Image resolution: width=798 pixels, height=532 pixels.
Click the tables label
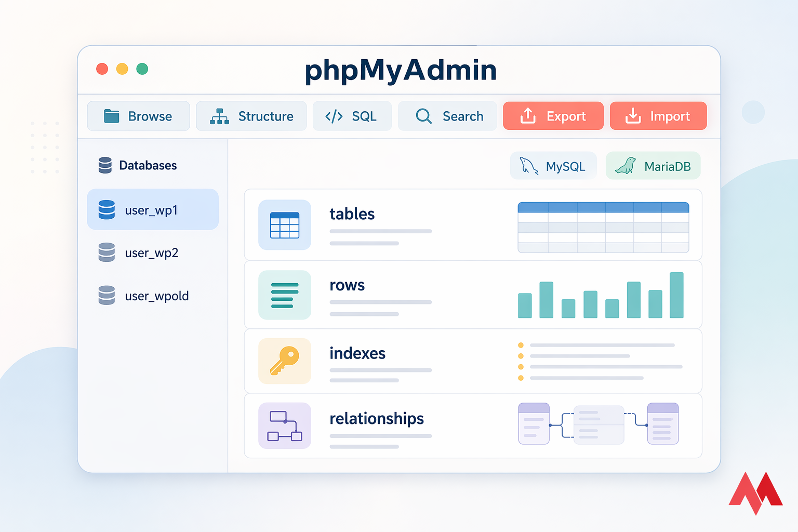click(352, 214)
